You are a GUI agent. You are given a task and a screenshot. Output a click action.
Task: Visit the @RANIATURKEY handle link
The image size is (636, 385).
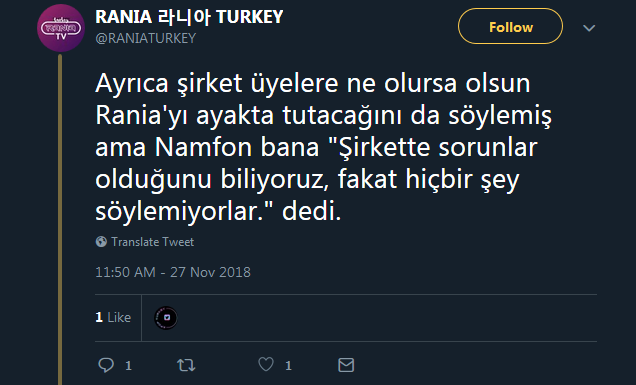click(x=146, y=38)
